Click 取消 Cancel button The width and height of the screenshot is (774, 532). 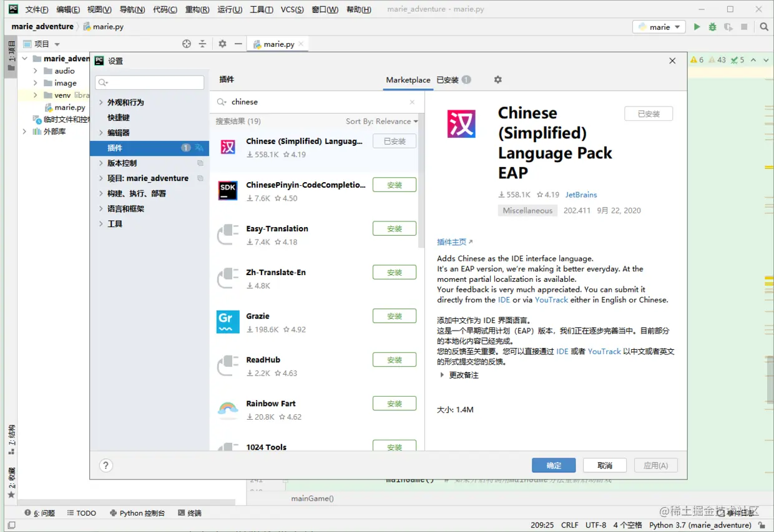click(605, 465)
